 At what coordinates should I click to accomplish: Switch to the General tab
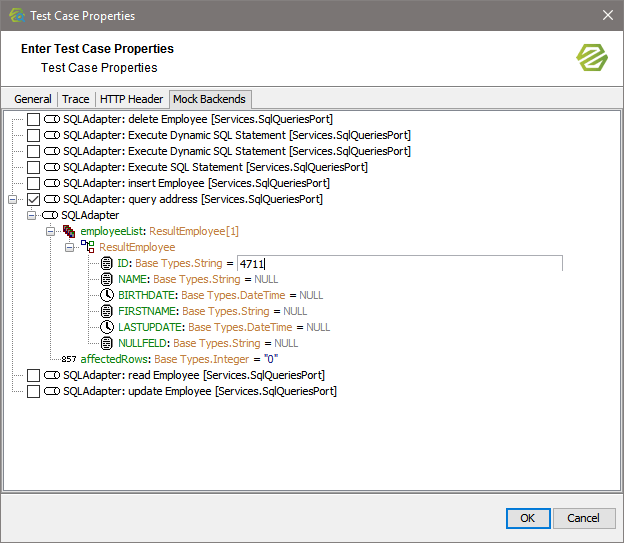click(33, 99)
